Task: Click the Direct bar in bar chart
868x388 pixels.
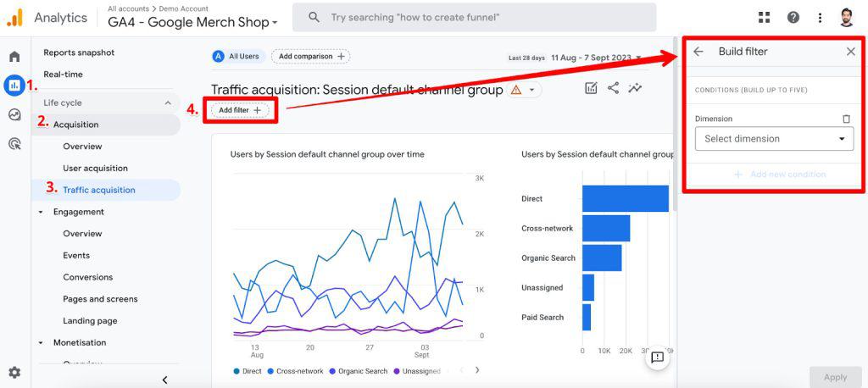Action: click(x=626, y=199)
